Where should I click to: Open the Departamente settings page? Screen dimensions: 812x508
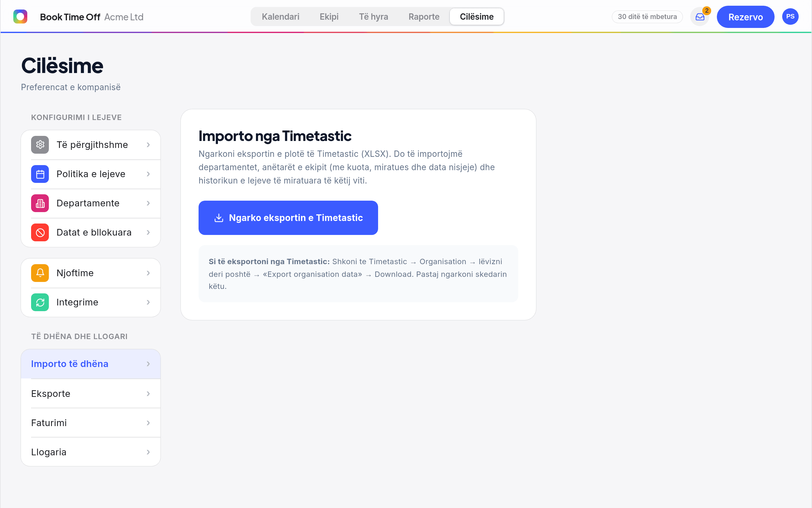click(91, 203)
